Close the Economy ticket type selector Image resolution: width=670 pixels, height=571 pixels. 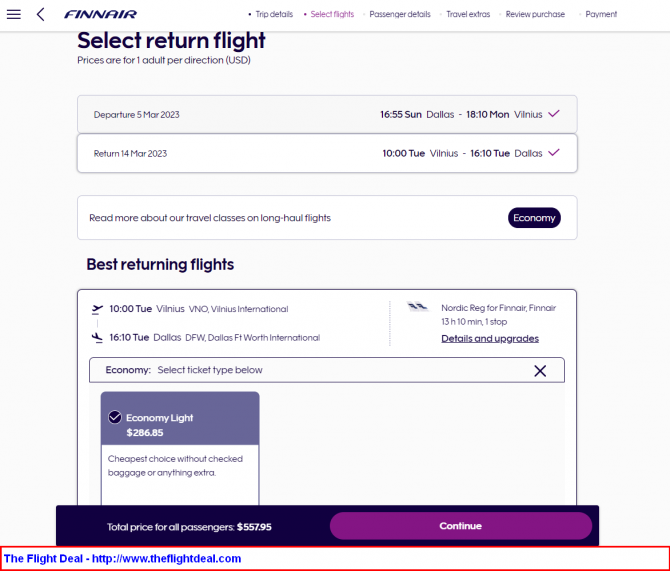tap(540, 371)
